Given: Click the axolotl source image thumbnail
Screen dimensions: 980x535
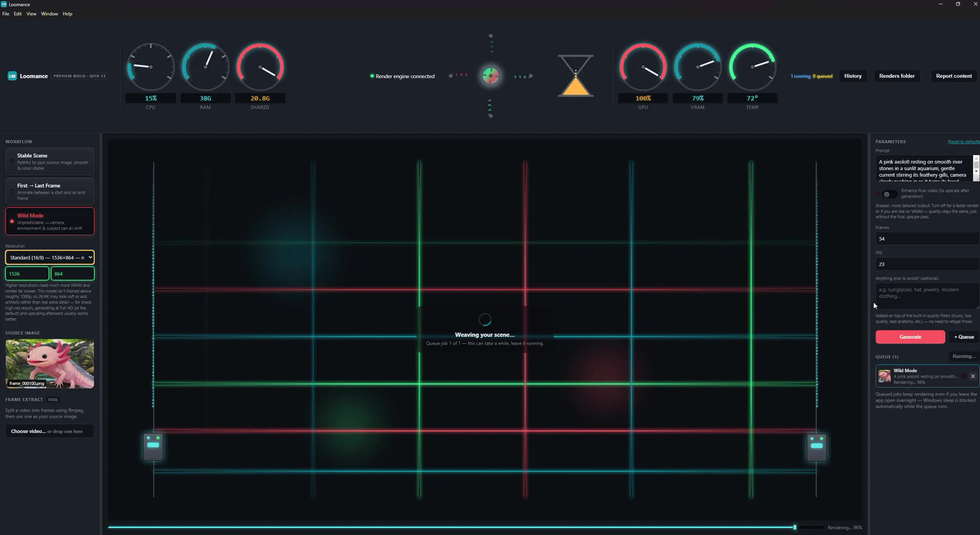Looking at the screenshot, I should (x=50, y=363).
